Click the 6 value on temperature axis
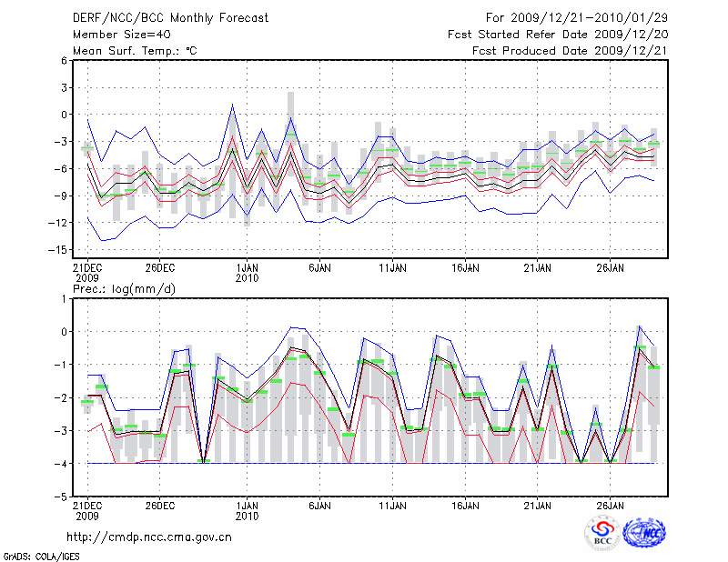728x562 pixels. [x=64, y=60]
